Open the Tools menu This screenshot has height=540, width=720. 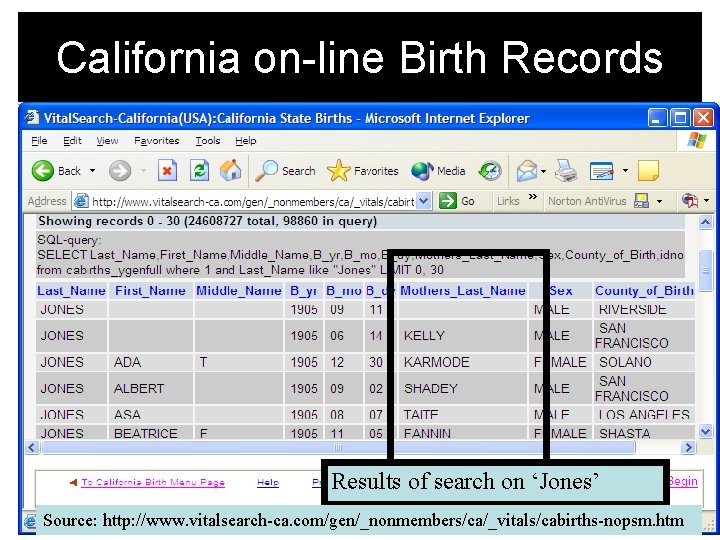(x=208, y=141)
